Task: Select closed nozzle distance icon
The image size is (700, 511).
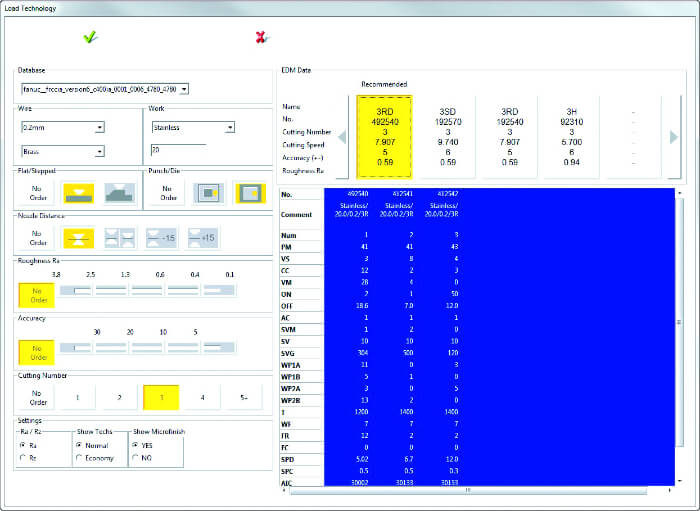Action: pyautogui.click(x=79, y=238)
